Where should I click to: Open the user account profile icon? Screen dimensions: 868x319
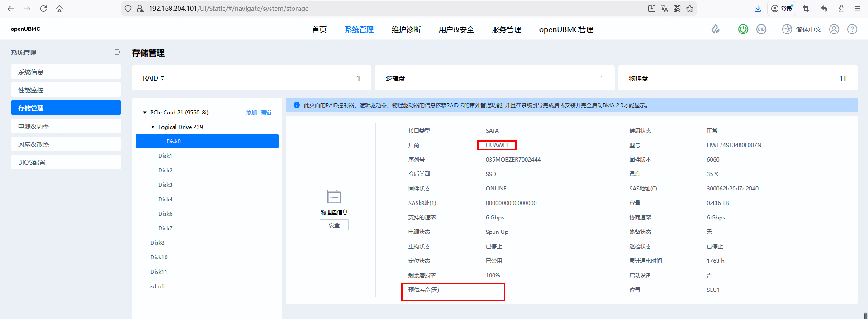[x=834, y=29]
